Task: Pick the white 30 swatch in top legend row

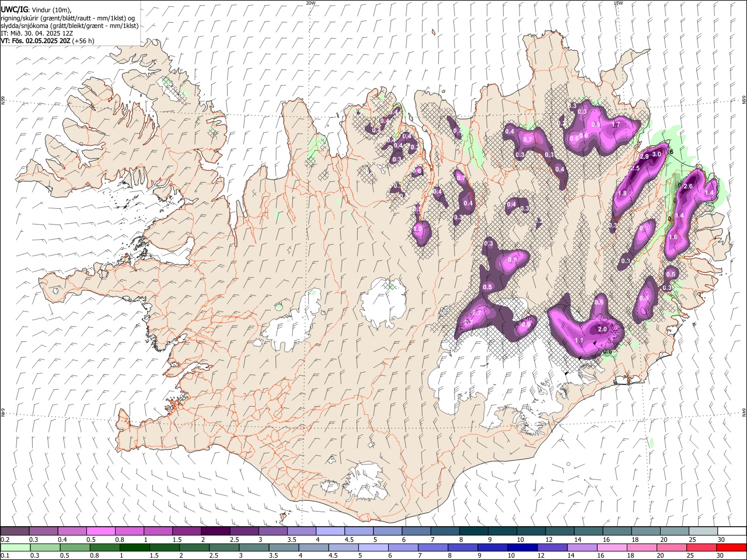Action: tap(732, 531)
